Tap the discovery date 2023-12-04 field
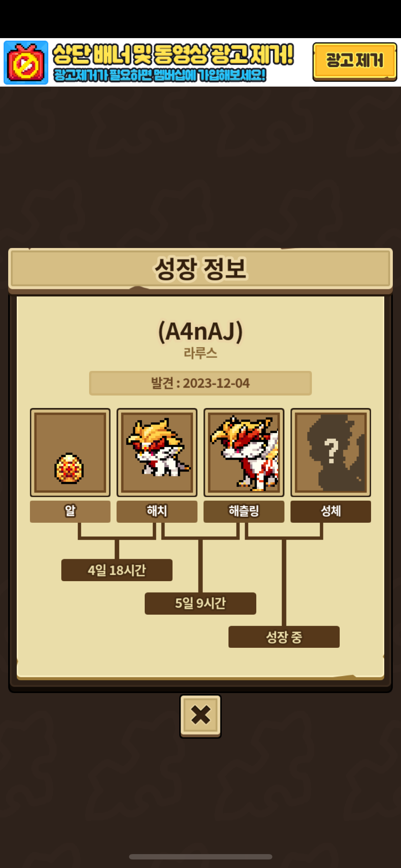This screenshot has width=401, height=868. (200, 383)
